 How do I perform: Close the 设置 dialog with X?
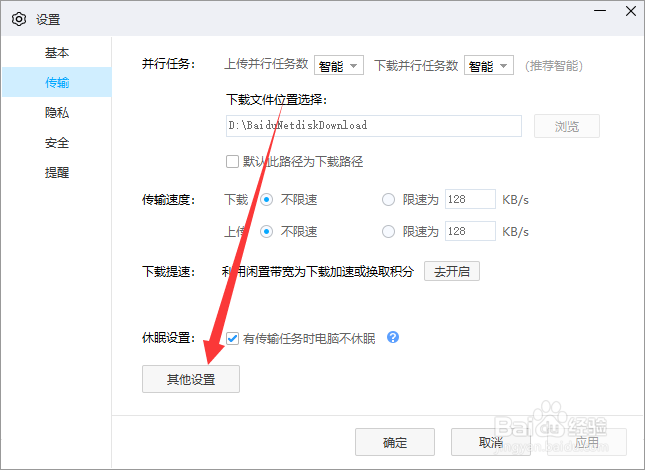tap(631, 11)
